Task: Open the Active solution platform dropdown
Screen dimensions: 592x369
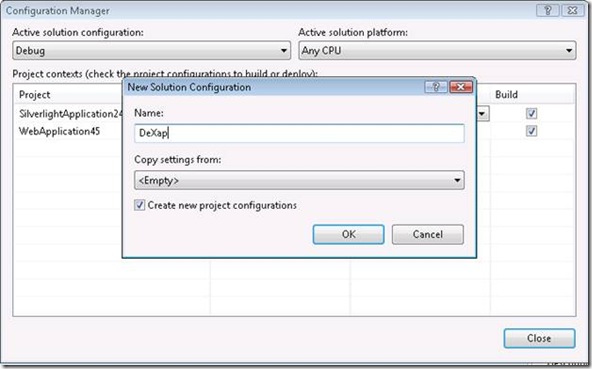Action: click(437, 51)
